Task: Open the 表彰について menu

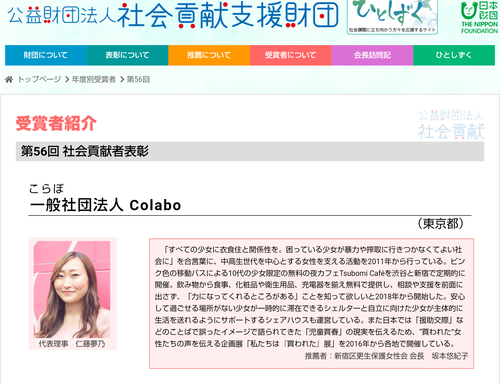Action: click(x=127, y=55)
